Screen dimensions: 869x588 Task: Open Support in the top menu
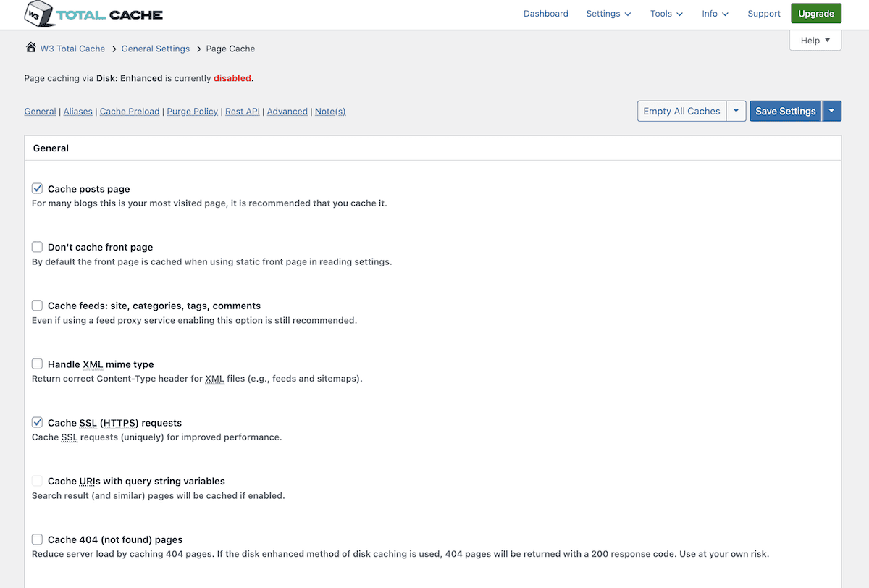pos(764,14)
